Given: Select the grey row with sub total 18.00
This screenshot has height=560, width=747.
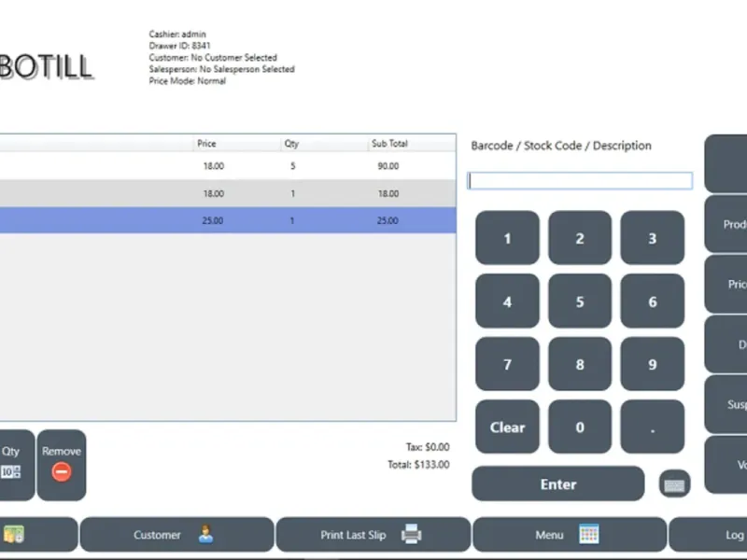Looking at the screenshot, I should [228, 193].
